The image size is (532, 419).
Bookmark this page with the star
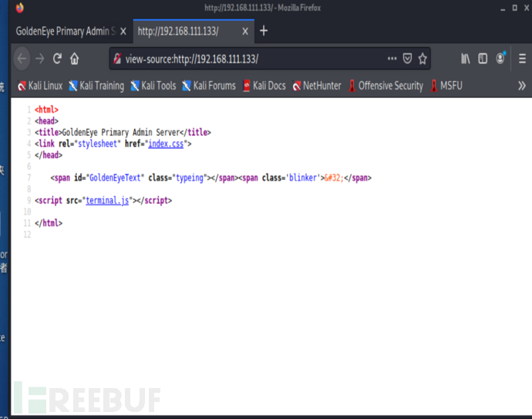click(423, 59)
